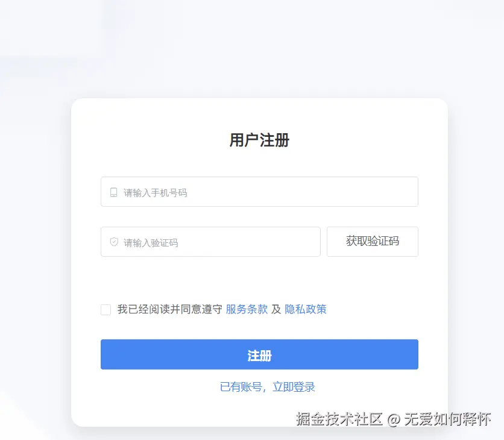Click the 及 text between the two links
Viewport: 504px width, 440px height.
[276, 309]
